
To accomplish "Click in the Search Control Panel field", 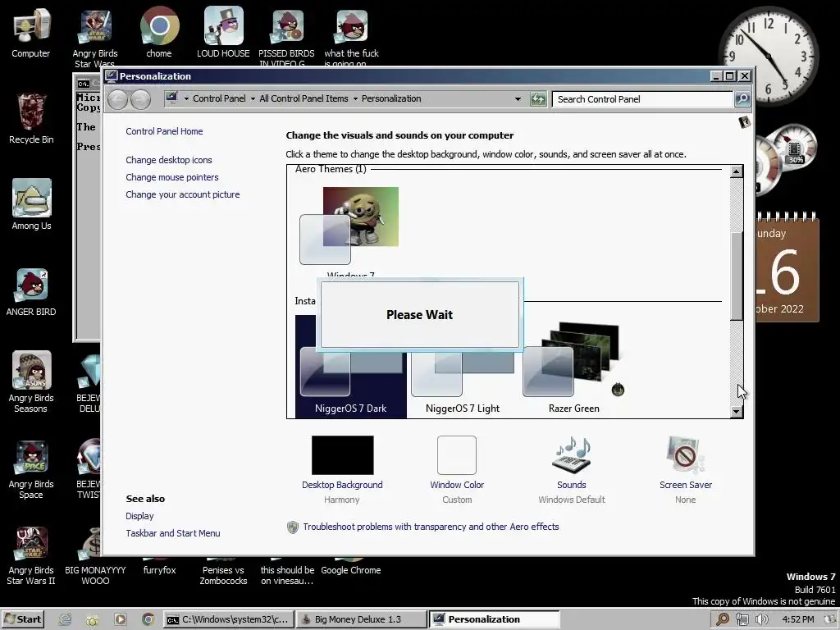I will 643,99.
